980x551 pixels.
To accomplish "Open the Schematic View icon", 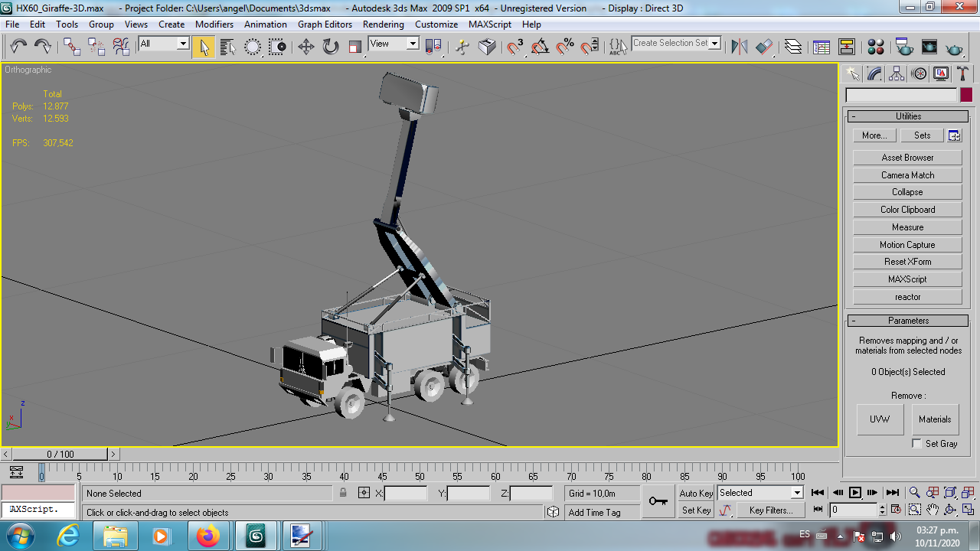I will [846, 47].
